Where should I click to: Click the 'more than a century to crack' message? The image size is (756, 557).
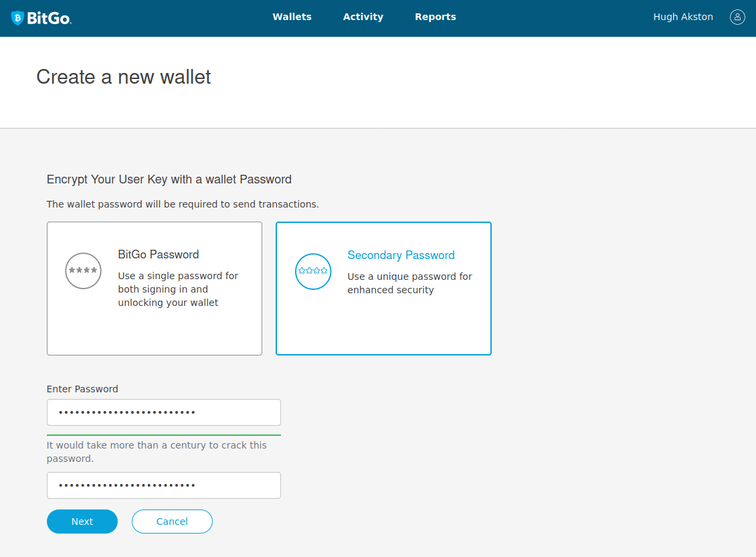[x=157, y=452]
